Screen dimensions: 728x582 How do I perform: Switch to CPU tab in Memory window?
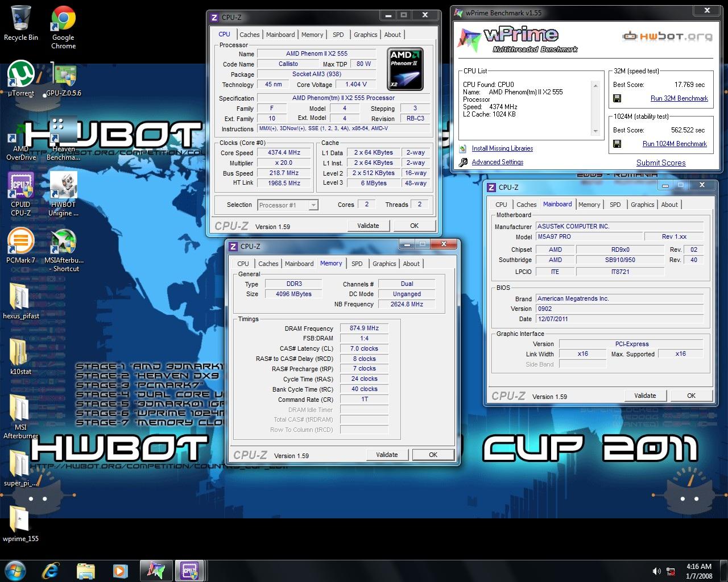click(243, 264)
